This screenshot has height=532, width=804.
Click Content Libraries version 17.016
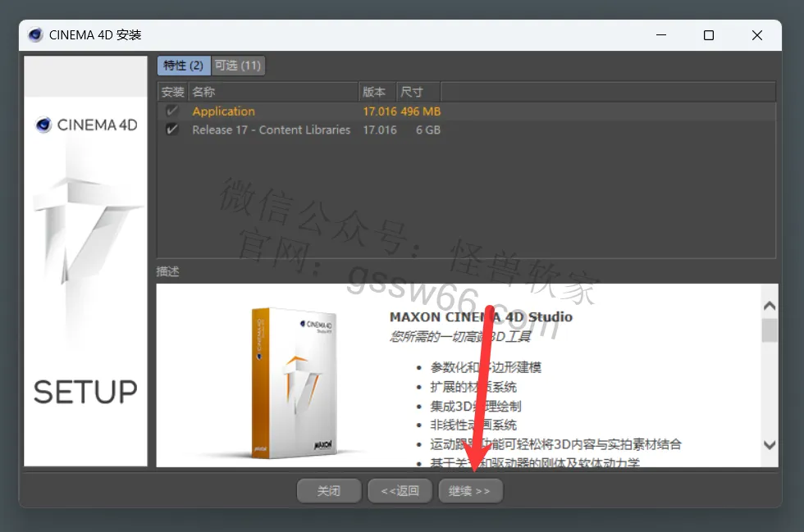380,130
